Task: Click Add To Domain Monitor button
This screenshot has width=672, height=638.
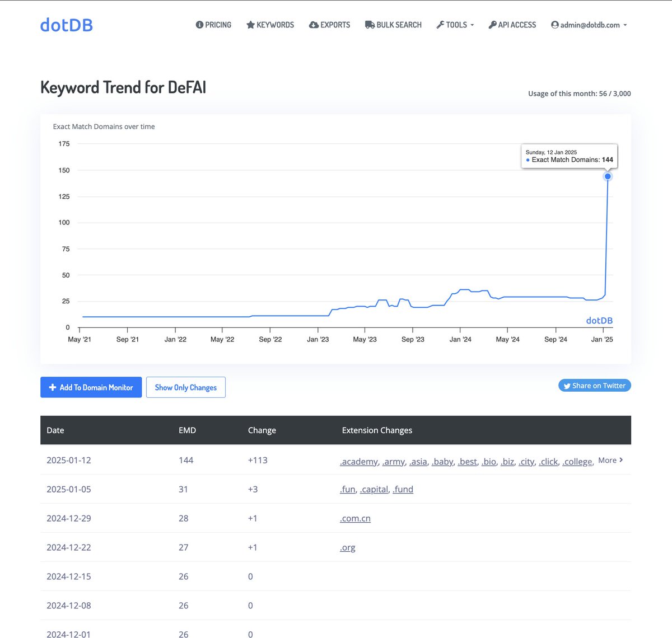Action: [91, 387]
